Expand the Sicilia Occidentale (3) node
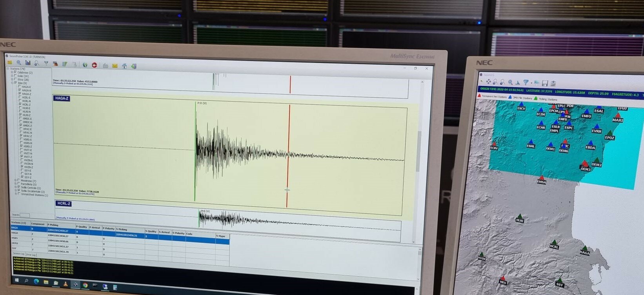The width and height of the screenshot is (644, 295). click(16, 191)
